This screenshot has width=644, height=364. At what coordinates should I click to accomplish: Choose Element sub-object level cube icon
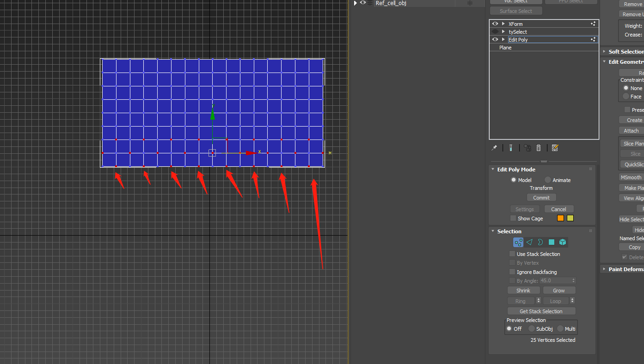point(563,242)
